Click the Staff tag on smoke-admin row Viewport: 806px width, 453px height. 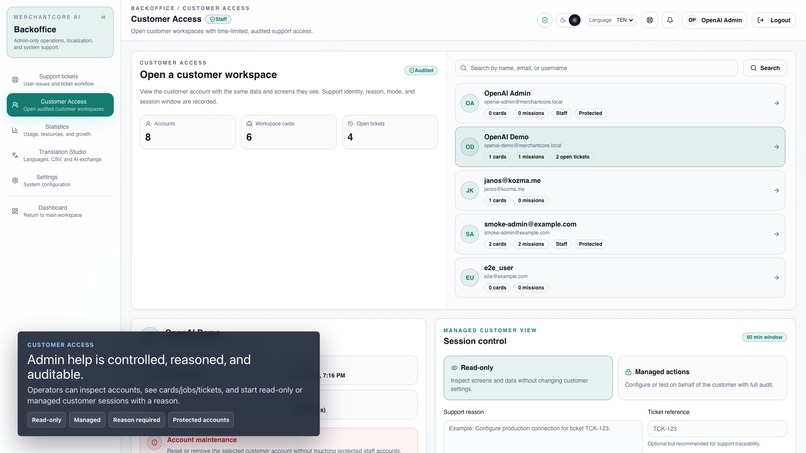tap(561, 244)
